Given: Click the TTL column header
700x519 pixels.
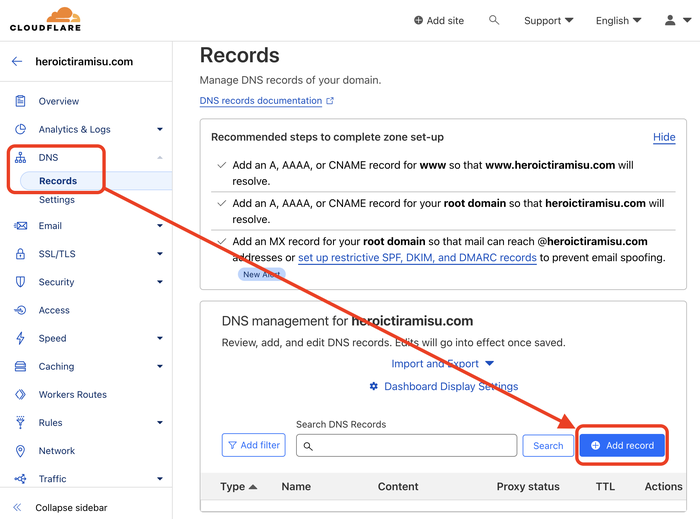Looking at the screenshot, I should [605, 486].
